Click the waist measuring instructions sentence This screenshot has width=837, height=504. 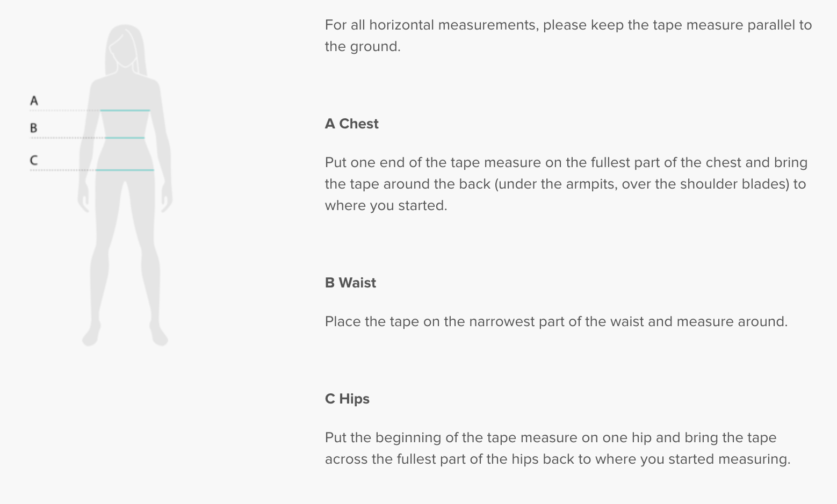(x=556, y=321)
